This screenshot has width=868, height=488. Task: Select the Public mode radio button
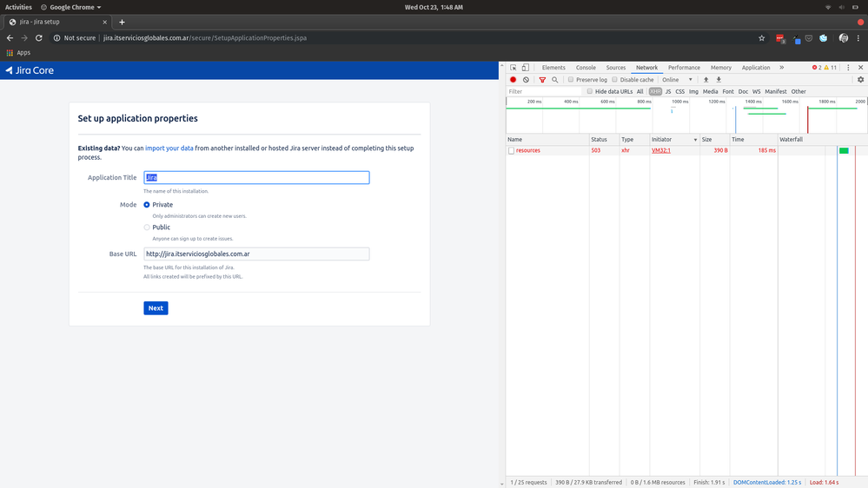coord(147,228)
